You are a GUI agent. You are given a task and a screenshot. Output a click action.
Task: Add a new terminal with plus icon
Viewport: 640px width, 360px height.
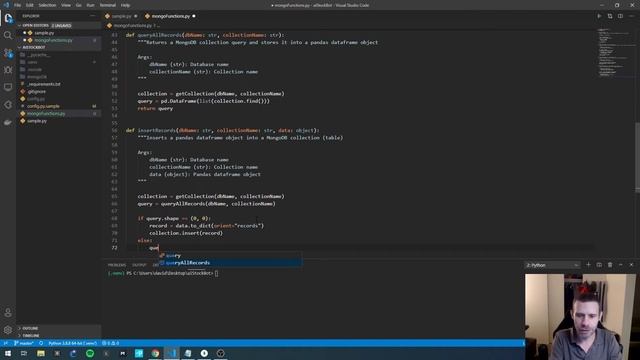589,265
